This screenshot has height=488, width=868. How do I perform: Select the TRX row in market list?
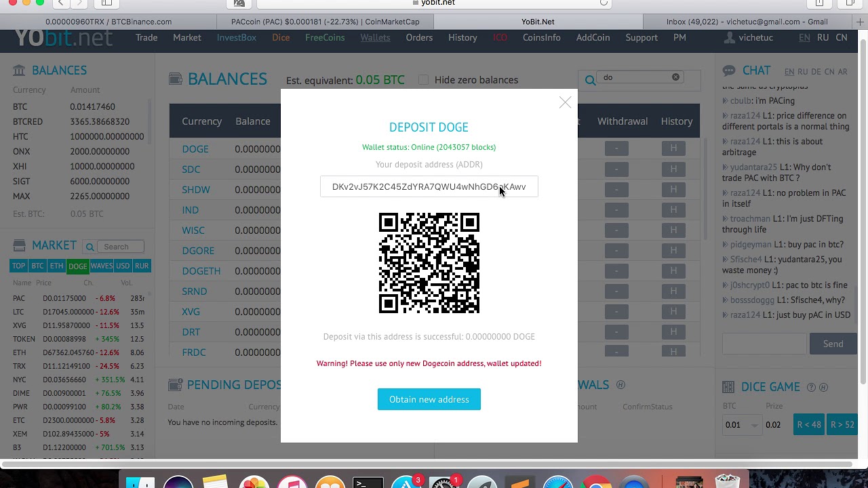78,366
